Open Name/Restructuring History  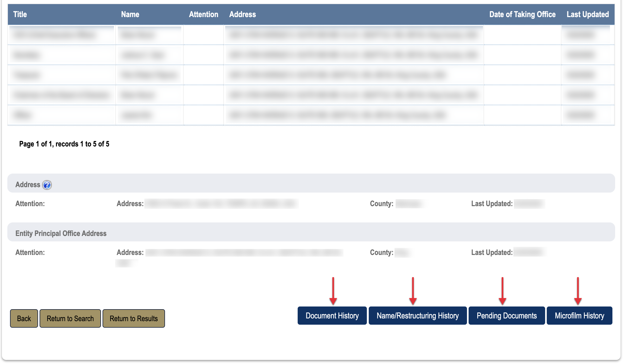[417, 316]
